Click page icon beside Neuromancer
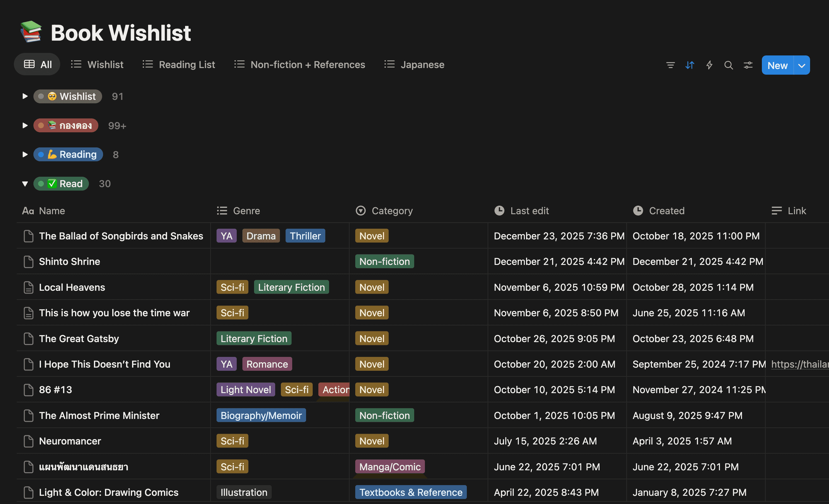 29,441
